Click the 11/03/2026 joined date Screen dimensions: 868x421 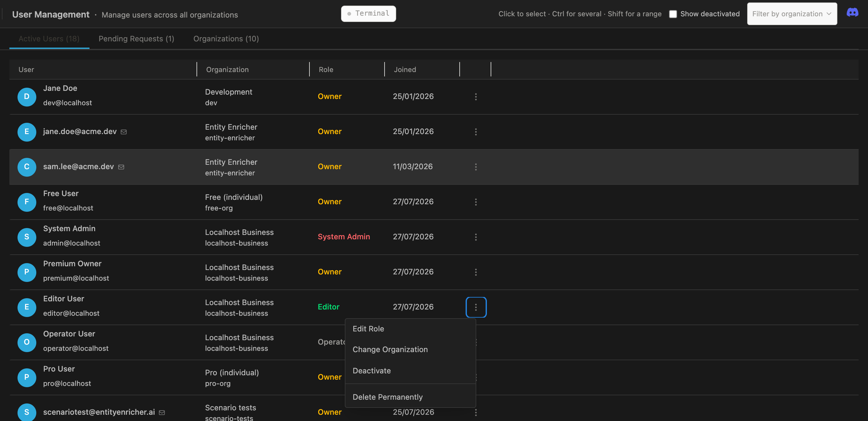point(413,167)
